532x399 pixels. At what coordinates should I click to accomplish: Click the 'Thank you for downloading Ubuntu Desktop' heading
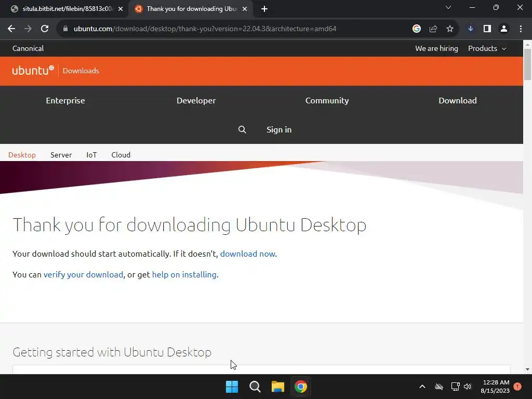(x=189, y=225)
